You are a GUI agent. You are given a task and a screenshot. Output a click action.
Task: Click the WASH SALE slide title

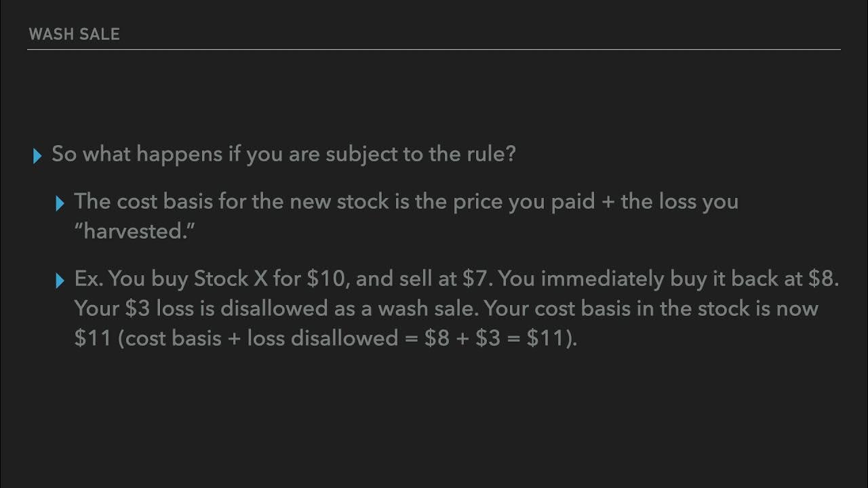(74, 35)
